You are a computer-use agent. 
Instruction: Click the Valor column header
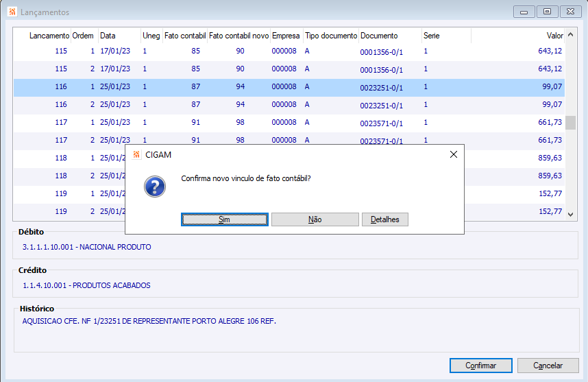[554, 36]
